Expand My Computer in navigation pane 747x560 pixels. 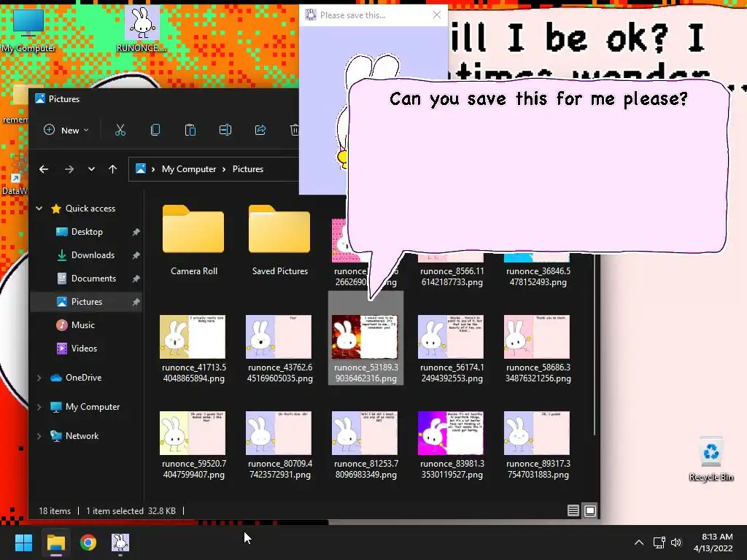pyautogui.click(x=39, y=407)
